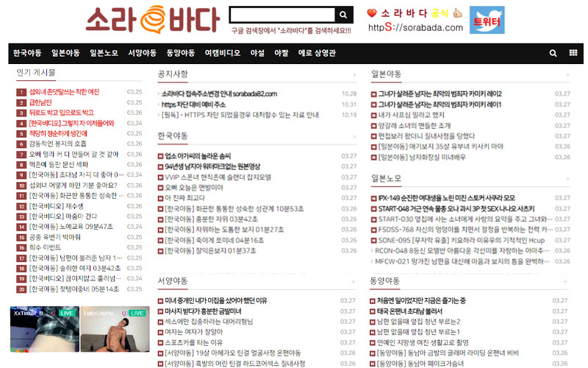Click inside the header search input field
Image resolution: width=588 pixels, height=368 pixels.
282,15
